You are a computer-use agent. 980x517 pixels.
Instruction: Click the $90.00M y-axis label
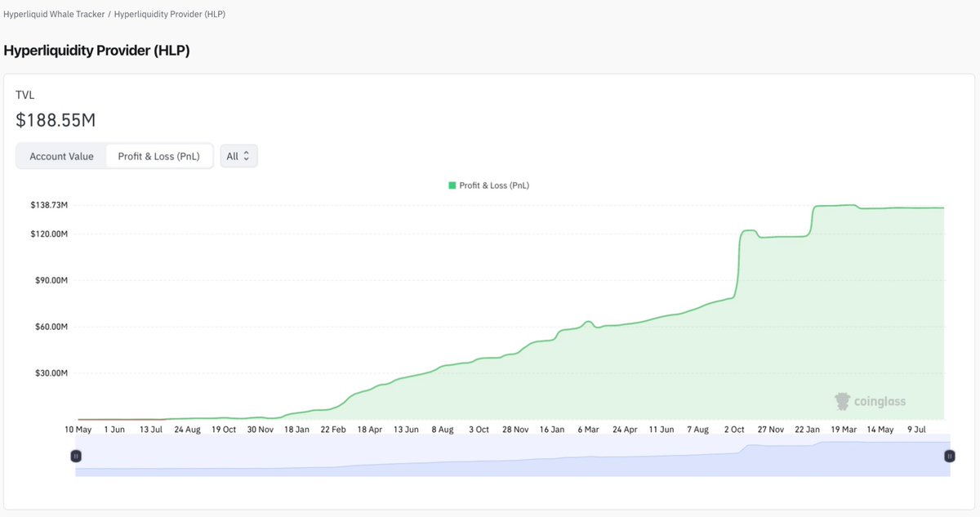tap(51, 280)
